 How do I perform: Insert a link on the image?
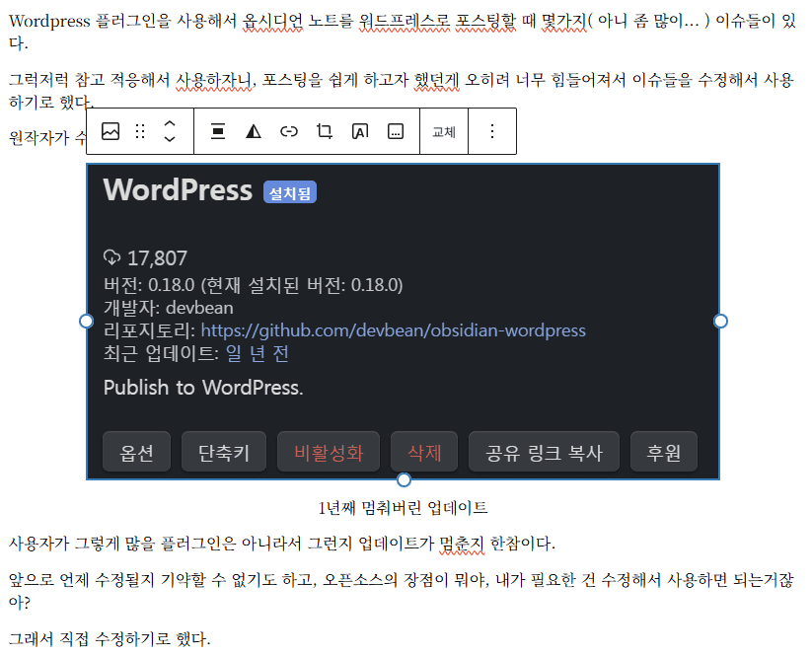tap(289, 131)
